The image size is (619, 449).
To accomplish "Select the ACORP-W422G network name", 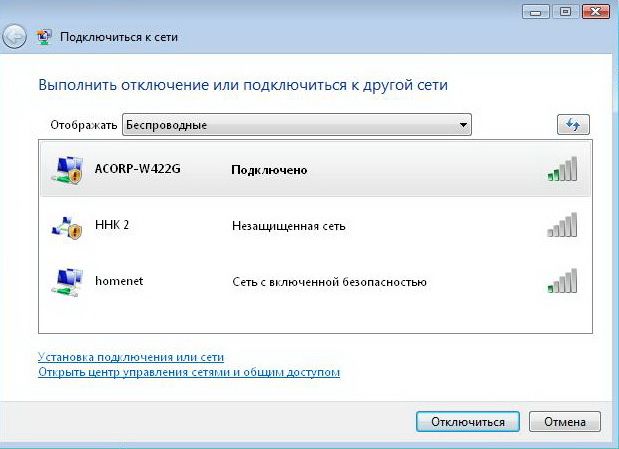I will tap(137, 169).
